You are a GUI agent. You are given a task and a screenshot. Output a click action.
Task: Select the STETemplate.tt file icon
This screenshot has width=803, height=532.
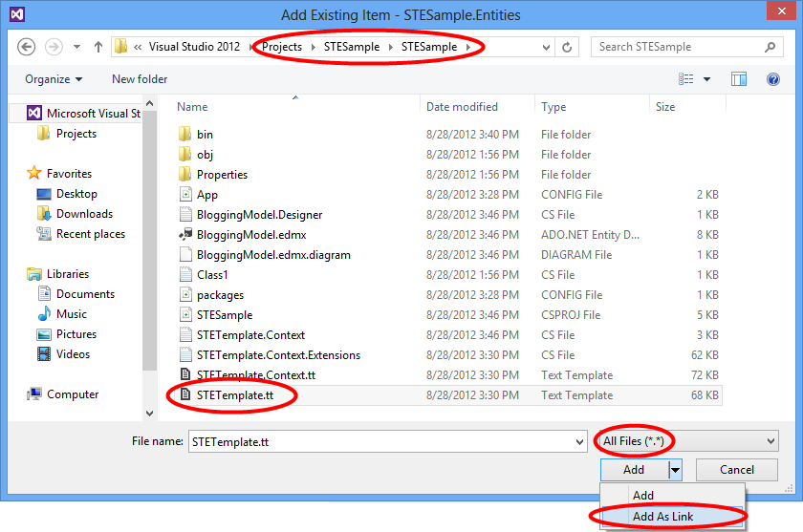click(x=185, y=394)
